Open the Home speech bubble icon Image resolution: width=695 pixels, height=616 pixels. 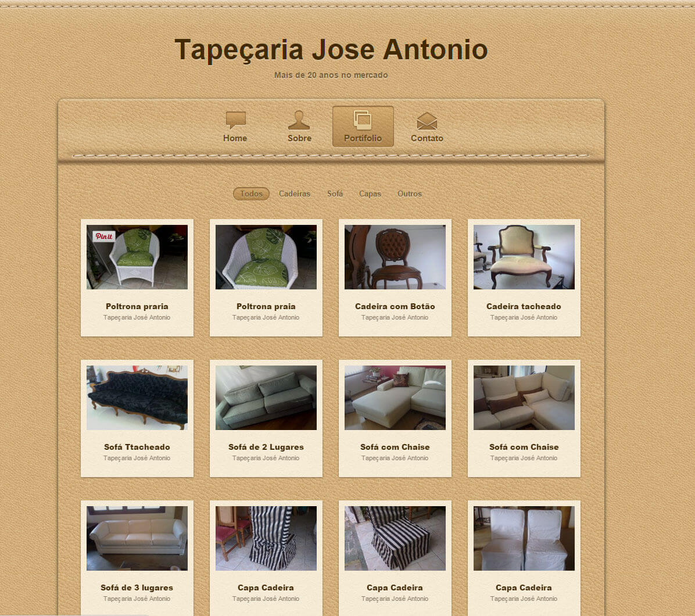tap(235, 120)
